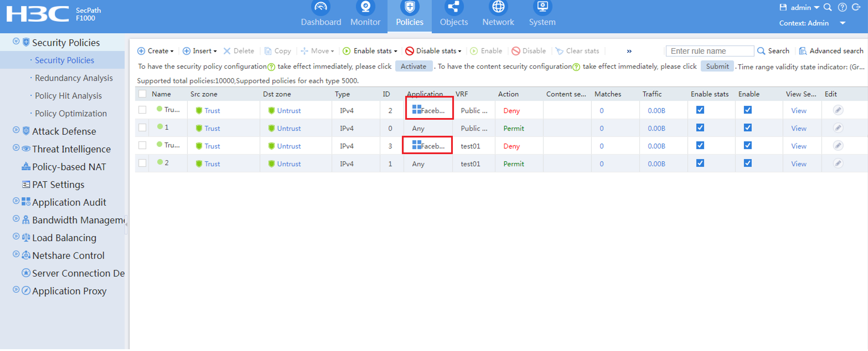Open the Dashboard tab

[x=321, y=15]
